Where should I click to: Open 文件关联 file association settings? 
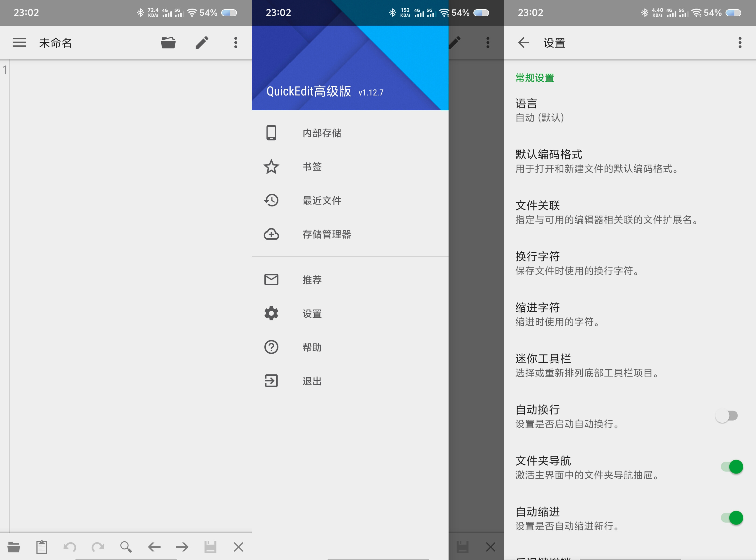611,212
